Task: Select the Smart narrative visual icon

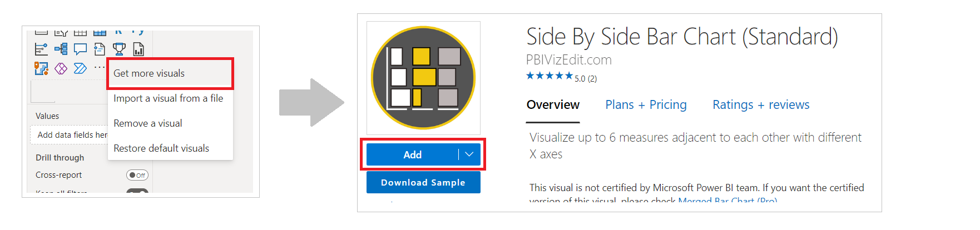Action: (x=100, y=49)
